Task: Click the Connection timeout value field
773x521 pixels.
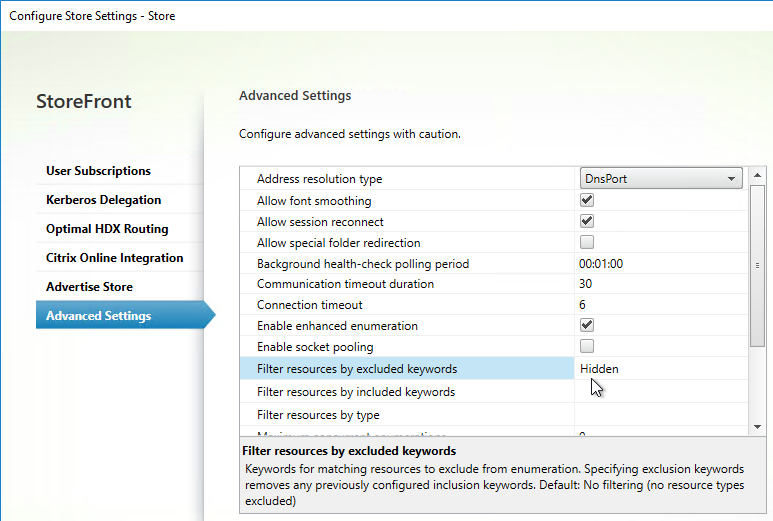Action: (661, 305)
